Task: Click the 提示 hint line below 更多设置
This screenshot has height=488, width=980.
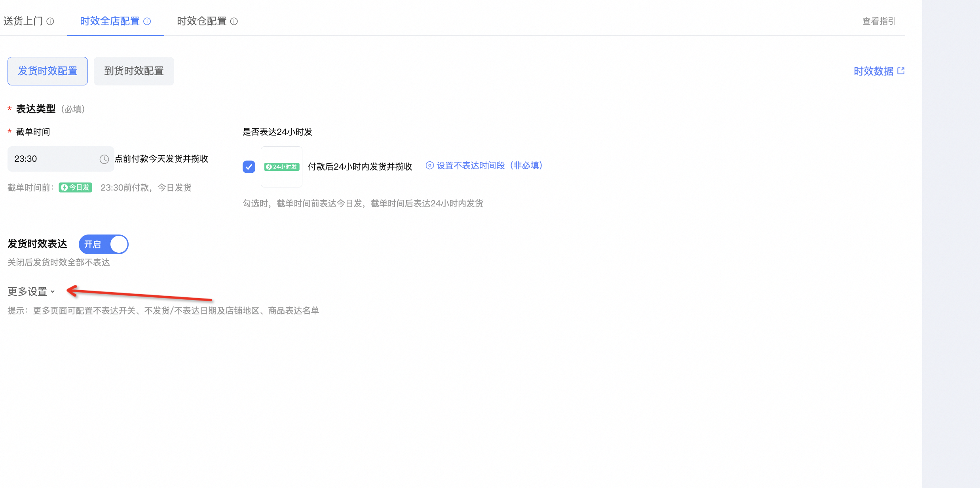Action: pyautogui.click(x=163, y=311)
